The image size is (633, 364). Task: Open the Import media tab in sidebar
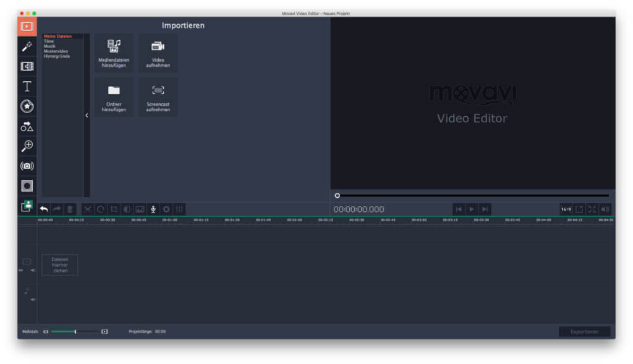click(27, 27)
